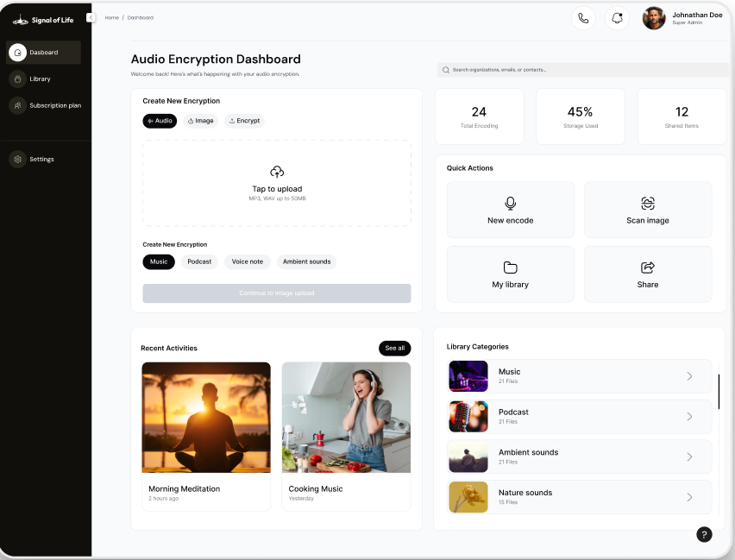Select the Podcast type chip

point(199,261)
